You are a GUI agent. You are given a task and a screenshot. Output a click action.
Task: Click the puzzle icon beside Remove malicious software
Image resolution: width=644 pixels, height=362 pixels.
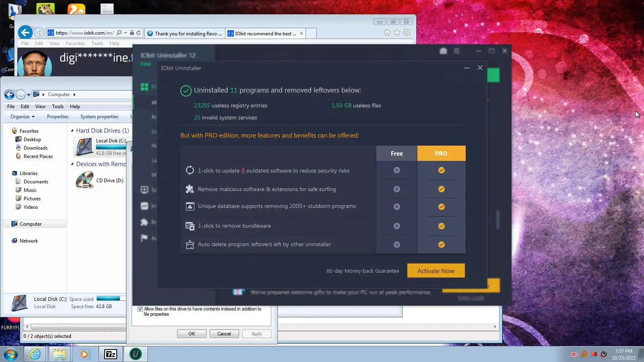[190, 189]
